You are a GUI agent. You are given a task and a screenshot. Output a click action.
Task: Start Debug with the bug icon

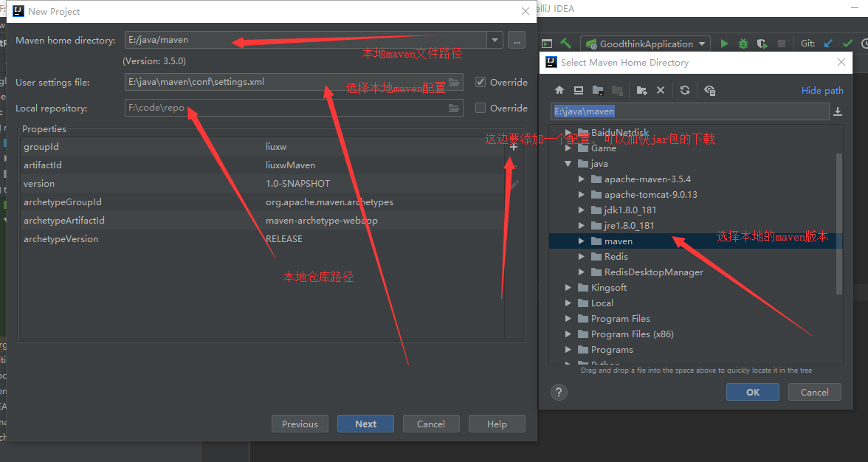[743, 43]
